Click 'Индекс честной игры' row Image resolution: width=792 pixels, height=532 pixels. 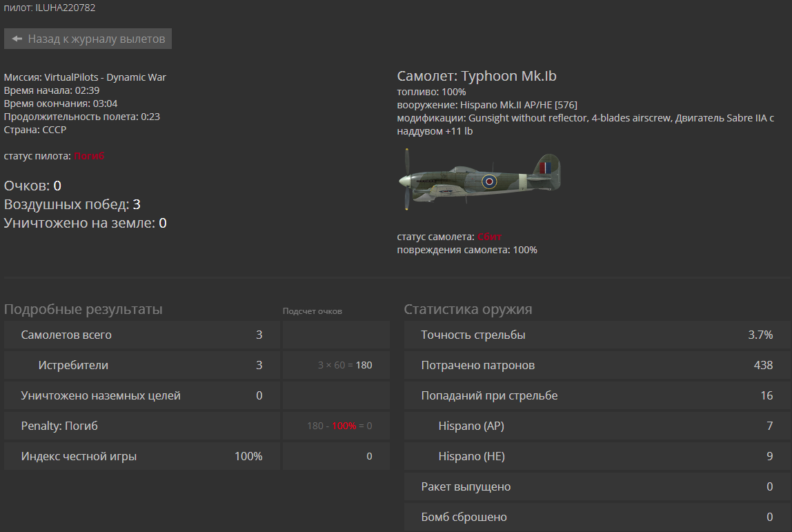coord(142,456)
